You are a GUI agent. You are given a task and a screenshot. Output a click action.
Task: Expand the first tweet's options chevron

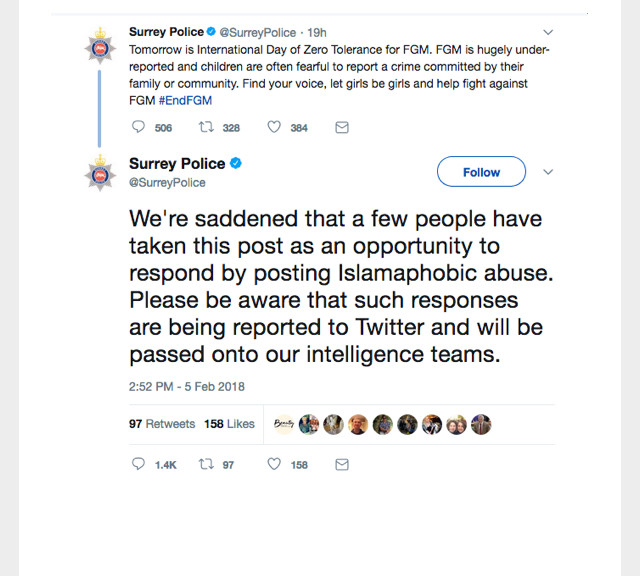pos(548,32)
